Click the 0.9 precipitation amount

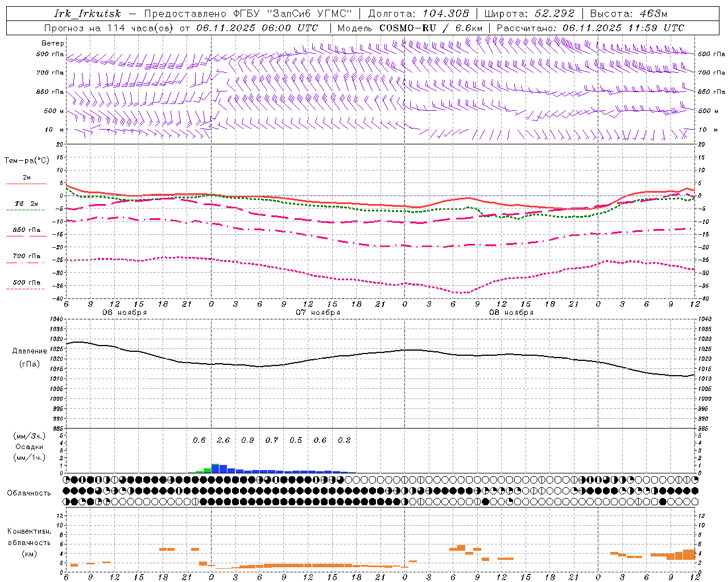248,440
